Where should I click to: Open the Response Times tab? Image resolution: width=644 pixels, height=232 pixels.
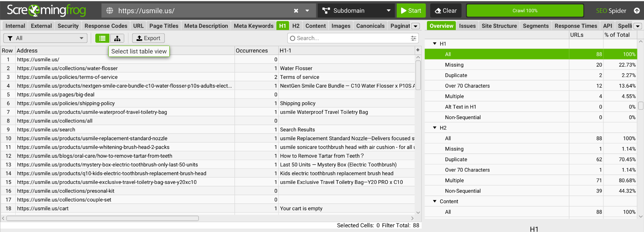click(575, 26)
